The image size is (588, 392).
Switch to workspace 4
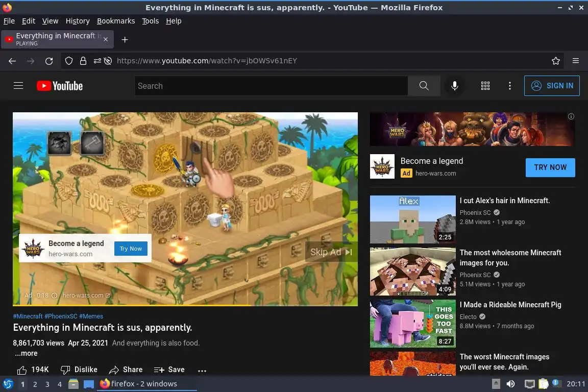tap(59, 384)
